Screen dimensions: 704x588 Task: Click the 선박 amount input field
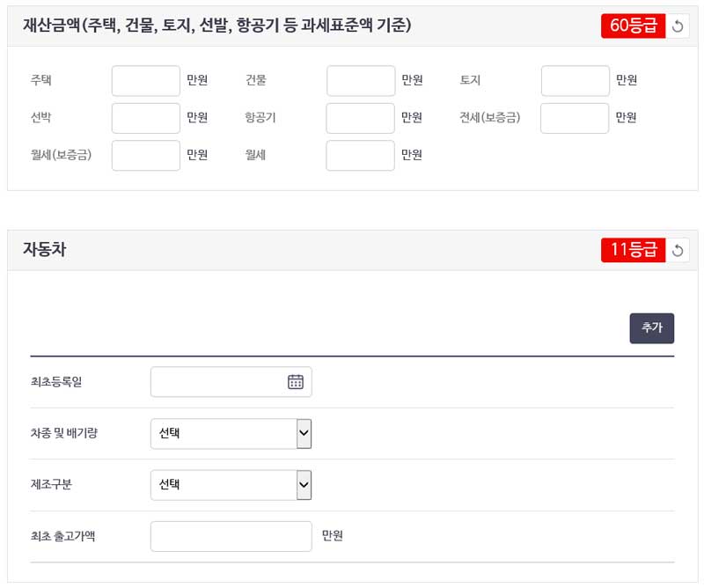(x=145, y=117)
